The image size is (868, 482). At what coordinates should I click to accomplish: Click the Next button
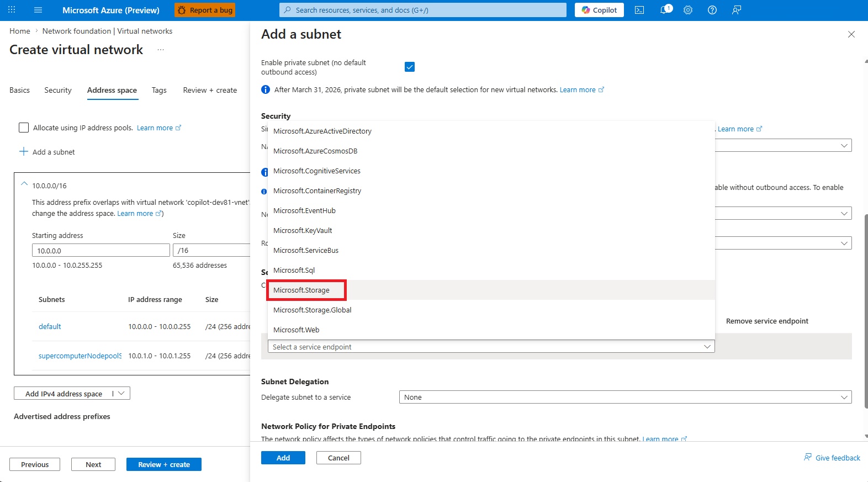pyautogui.click(x=93, y=464)
